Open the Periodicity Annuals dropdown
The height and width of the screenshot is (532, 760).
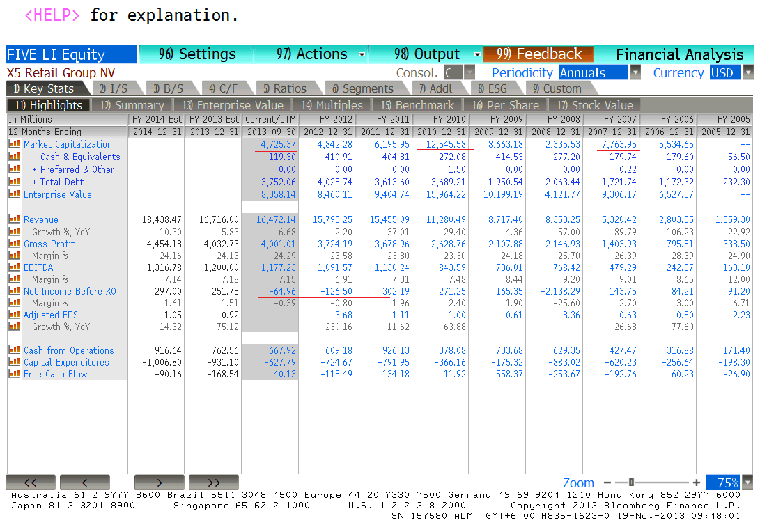coord(635,72)
